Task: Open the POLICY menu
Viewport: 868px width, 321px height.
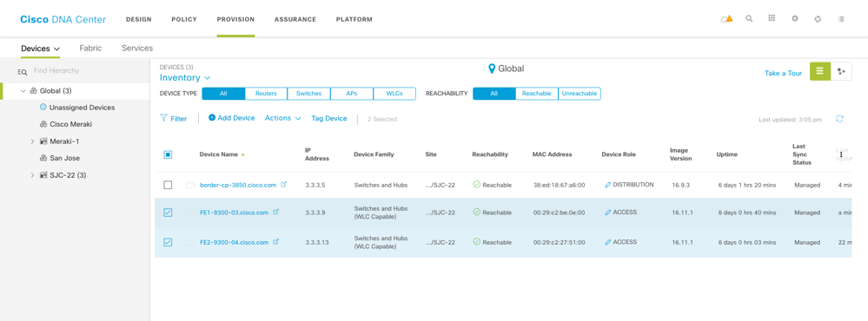Action: (184, 19)
